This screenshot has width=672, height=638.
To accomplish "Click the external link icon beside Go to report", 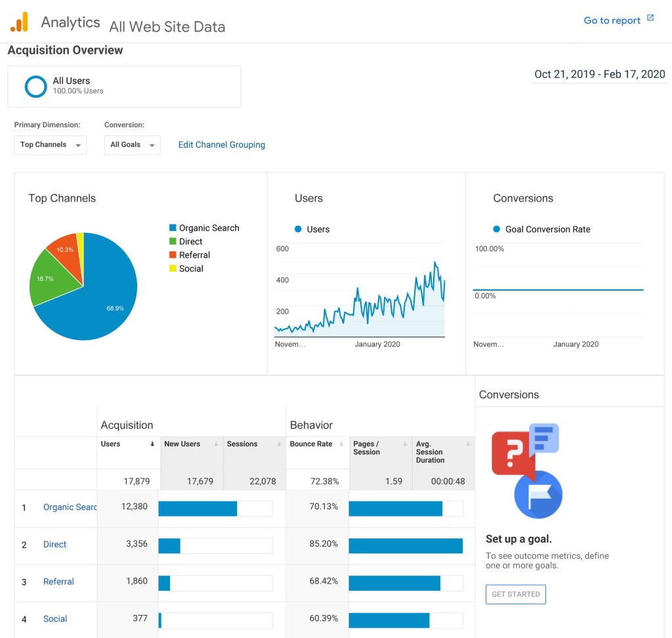I will click(x=650, y=18).
